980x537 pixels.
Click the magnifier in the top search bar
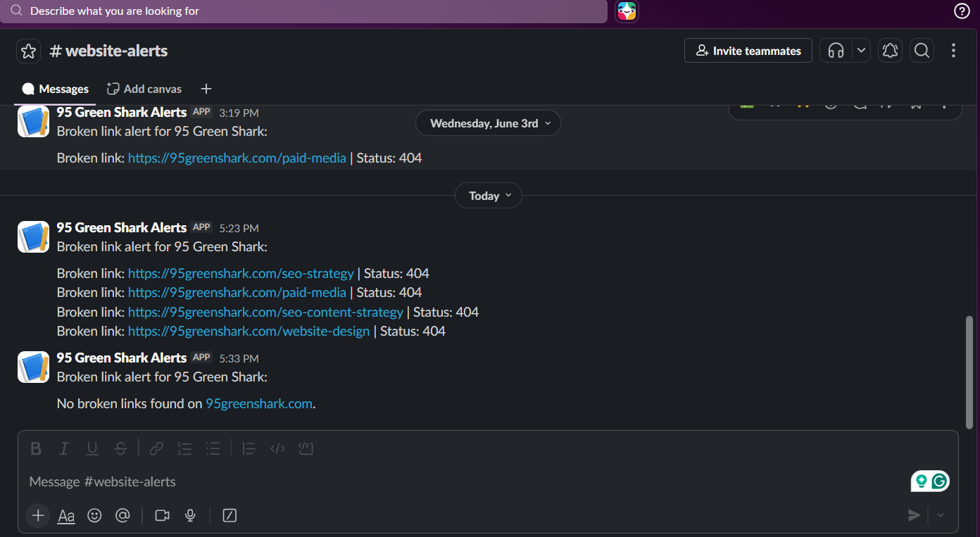16,11
